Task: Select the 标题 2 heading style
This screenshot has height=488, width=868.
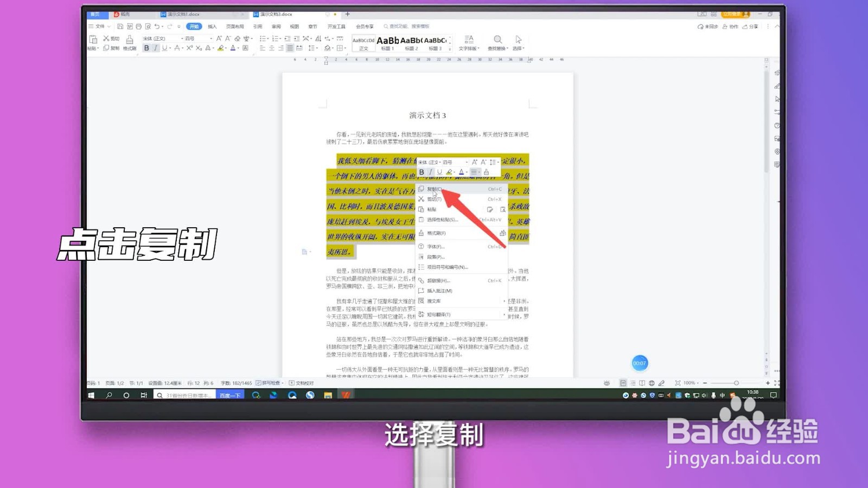Action: click(x=411, y=43)
